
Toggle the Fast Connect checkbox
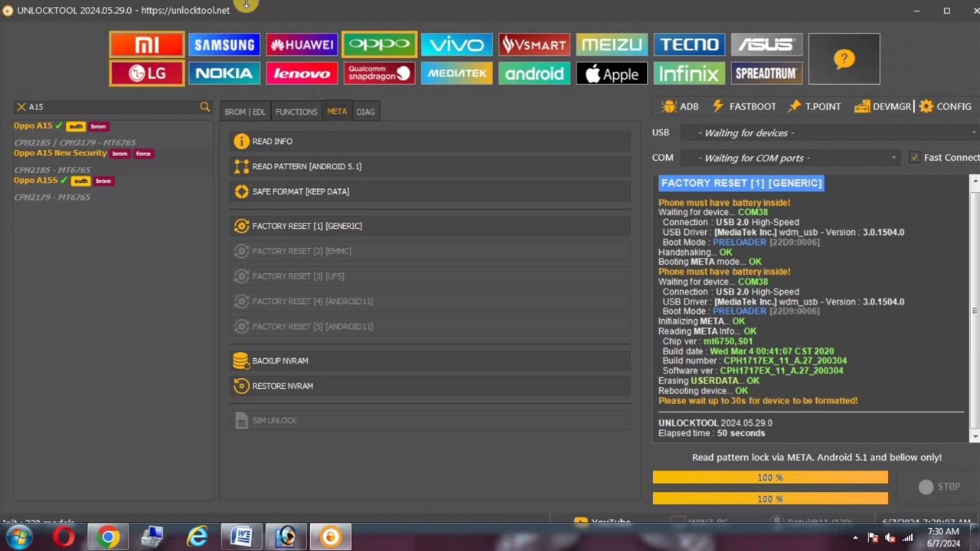[914, 158]
